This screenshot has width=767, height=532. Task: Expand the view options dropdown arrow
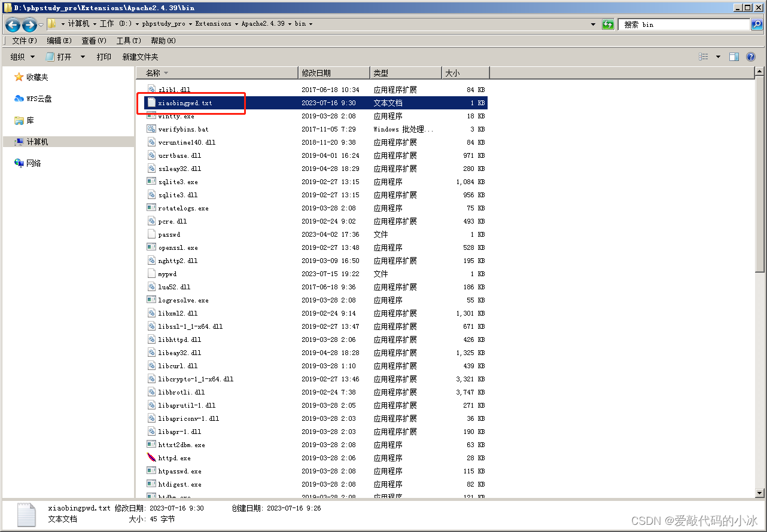pos(718,57)
